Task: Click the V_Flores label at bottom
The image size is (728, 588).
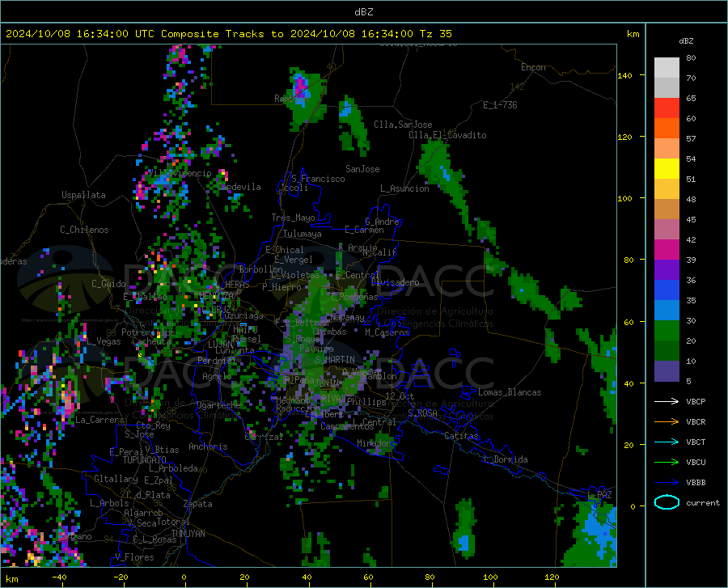Action: coord(134,557)
